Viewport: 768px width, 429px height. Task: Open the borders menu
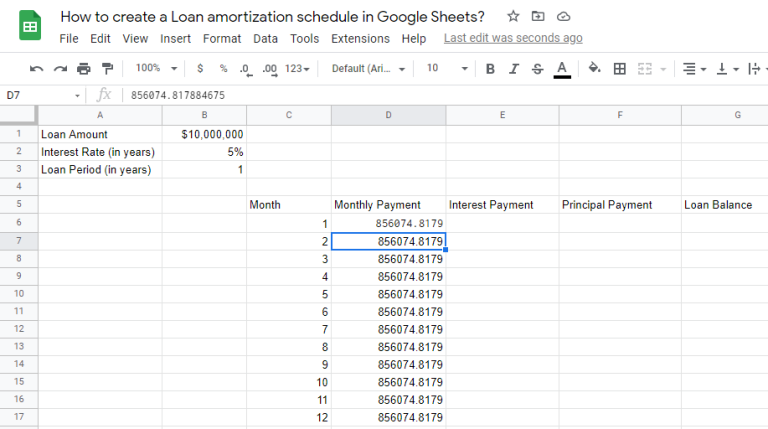coord(620,69)
